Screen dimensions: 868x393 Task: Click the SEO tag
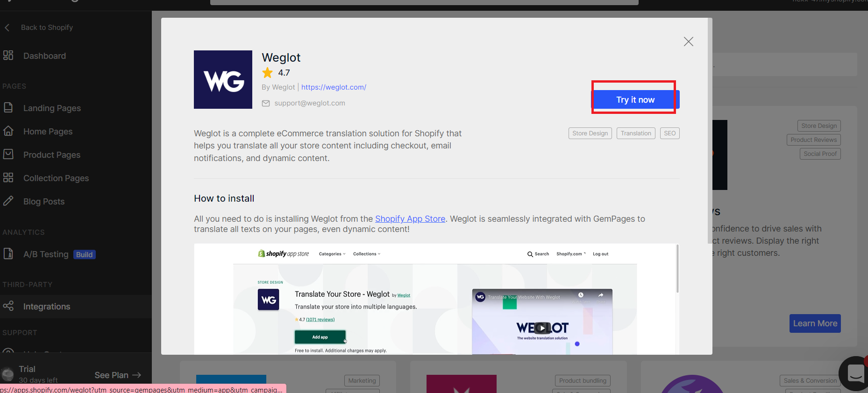[669, 133]
